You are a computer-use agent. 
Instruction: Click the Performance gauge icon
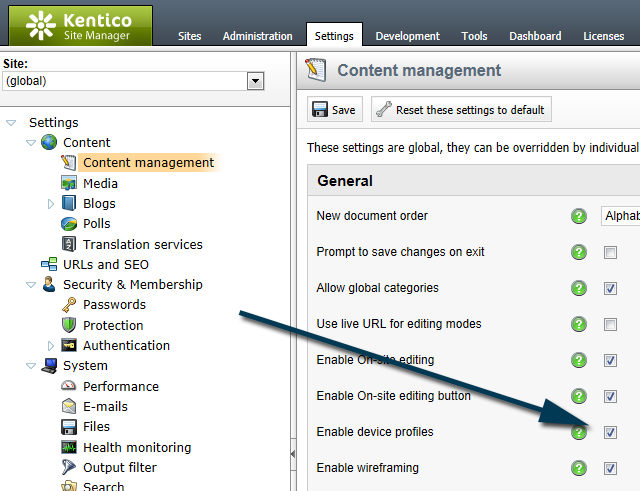tap(69, 386)
